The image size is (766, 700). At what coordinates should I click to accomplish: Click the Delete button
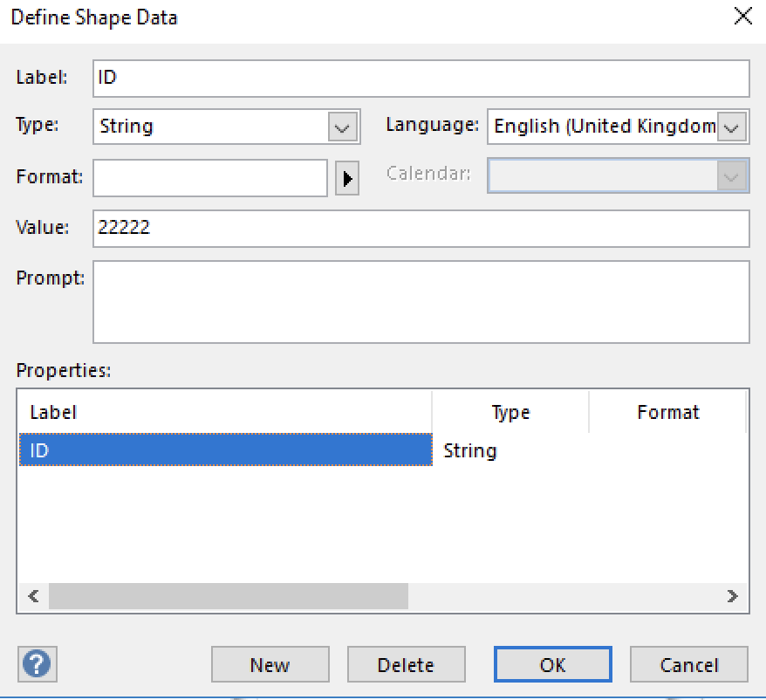[406, 664]
